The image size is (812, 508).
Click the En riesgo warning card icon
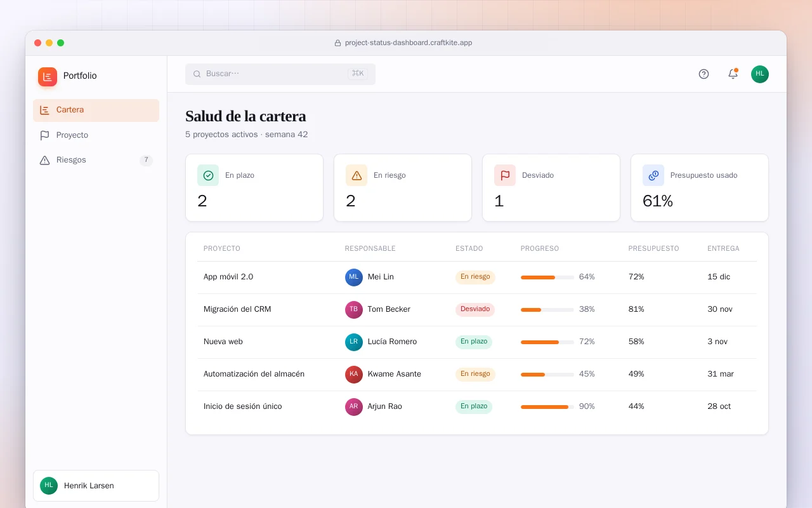tap(357, 175)
